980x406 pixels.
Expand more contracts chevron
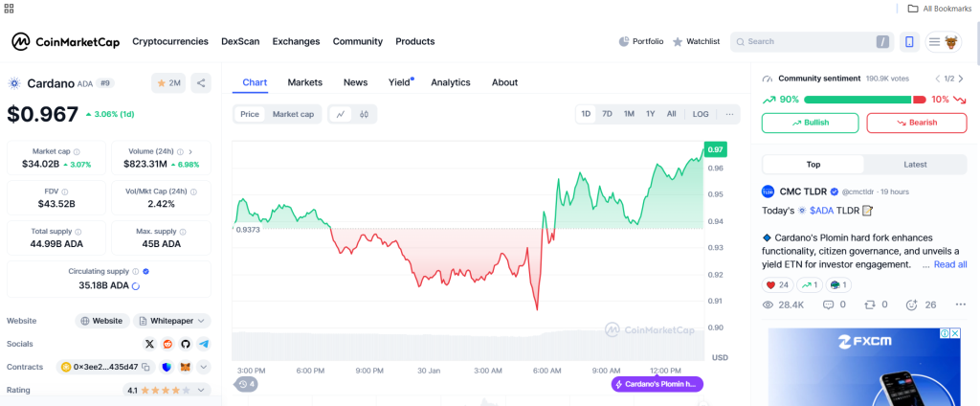pyautogui.click(x=204, y=367)
